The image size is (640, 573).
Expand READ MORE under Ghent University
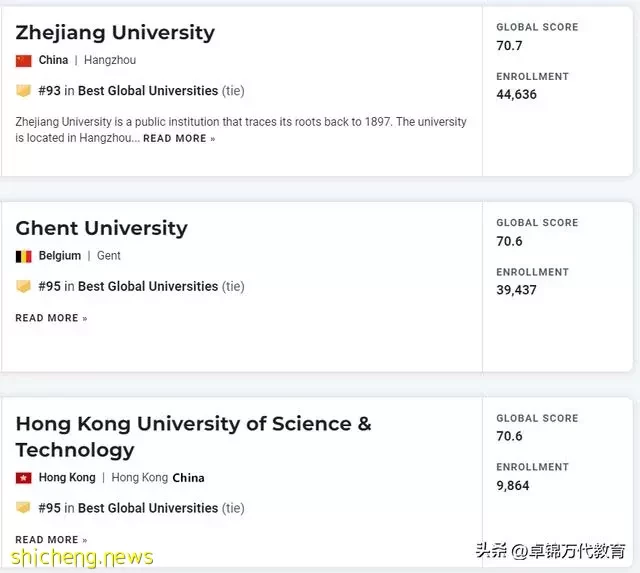coord(51,318)
